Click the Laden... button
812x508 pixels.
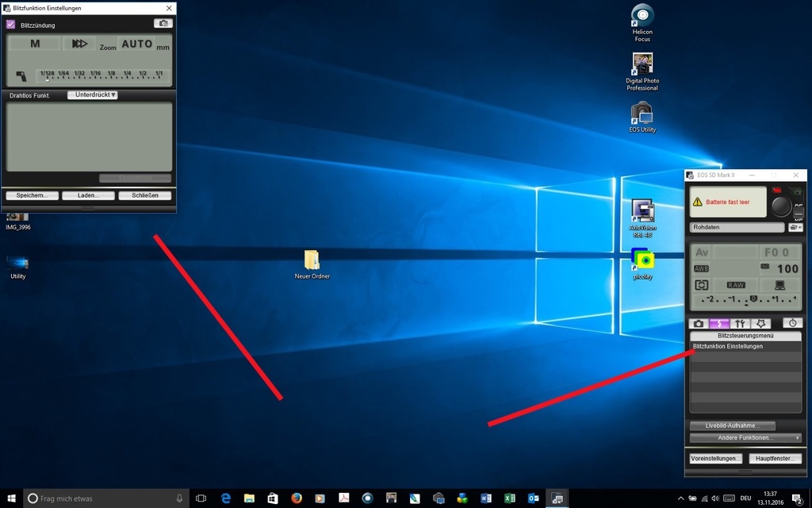[87, 195]
